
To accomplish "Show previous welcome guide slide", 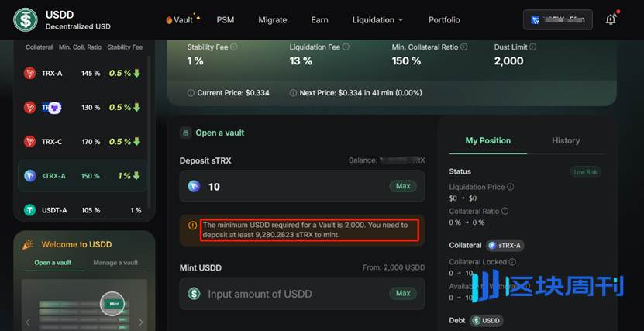I will click(x=28, y=322).
